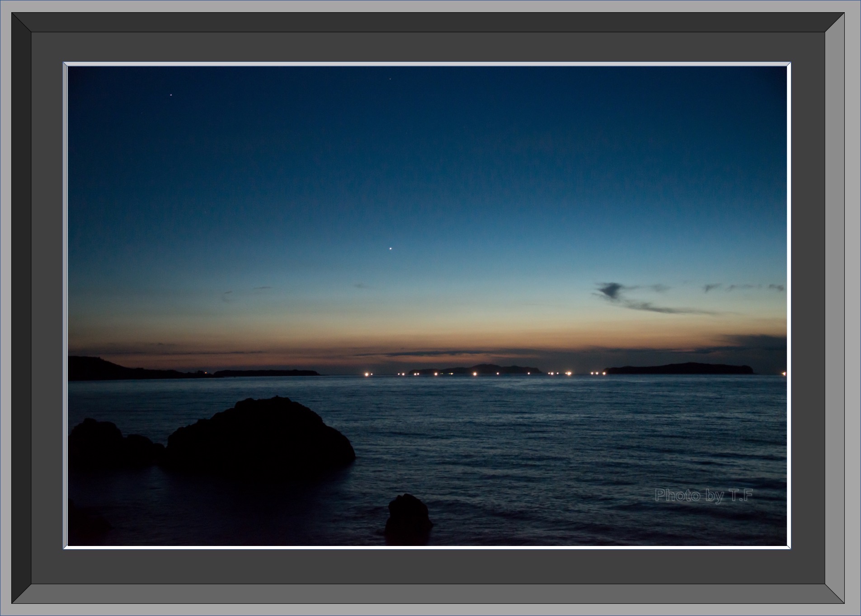Click the left bevel of the picture frame
Image resolution: width=861 pixels, height=616 pixels.
click(21, 307)
